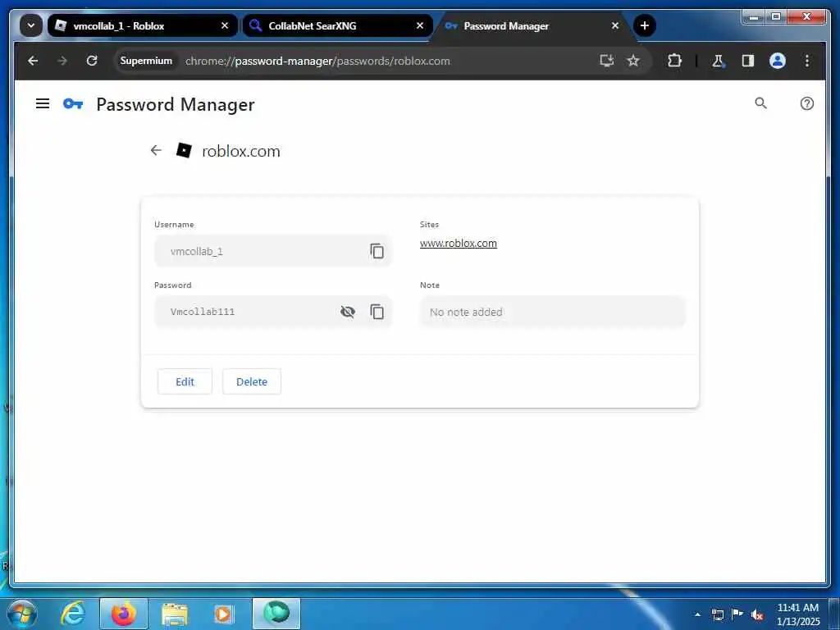The height and width of the screenshot is (630, 840).
Task: Click the roblox.com page heading
Action: [x=241, y=151]
